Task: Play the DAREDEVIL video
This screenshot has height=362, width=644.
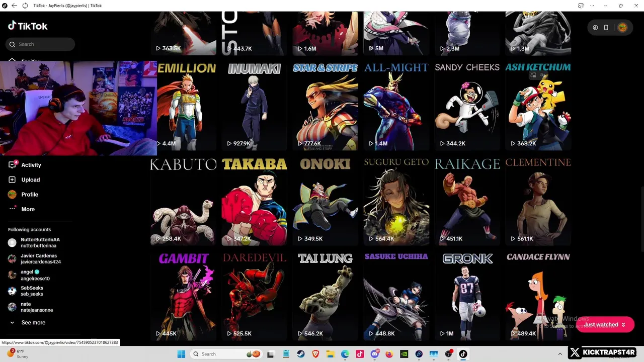Action: (255, 296)
